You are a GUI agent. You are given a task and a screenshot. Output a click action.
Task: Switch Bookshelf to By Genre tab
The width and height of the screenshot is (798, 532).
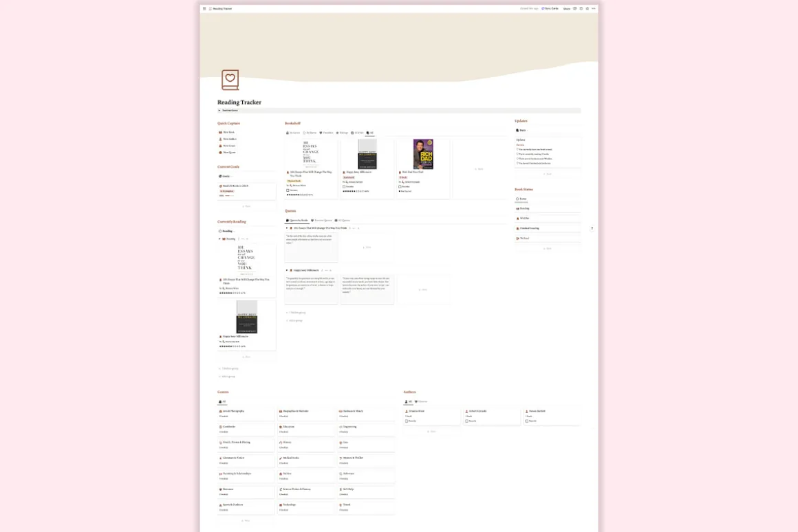(293, 133)
